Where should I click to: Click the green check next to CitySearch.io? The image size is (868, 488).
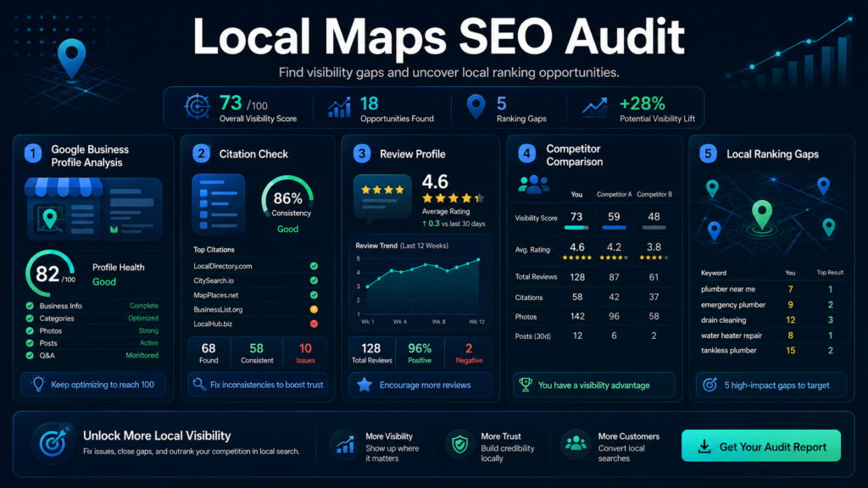(x=314, y=280)
